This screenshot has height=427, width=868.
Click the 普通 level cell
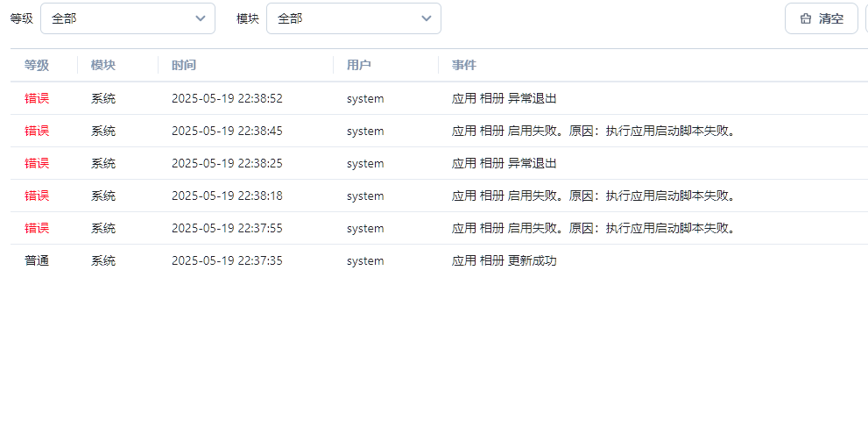click(37, 261)
